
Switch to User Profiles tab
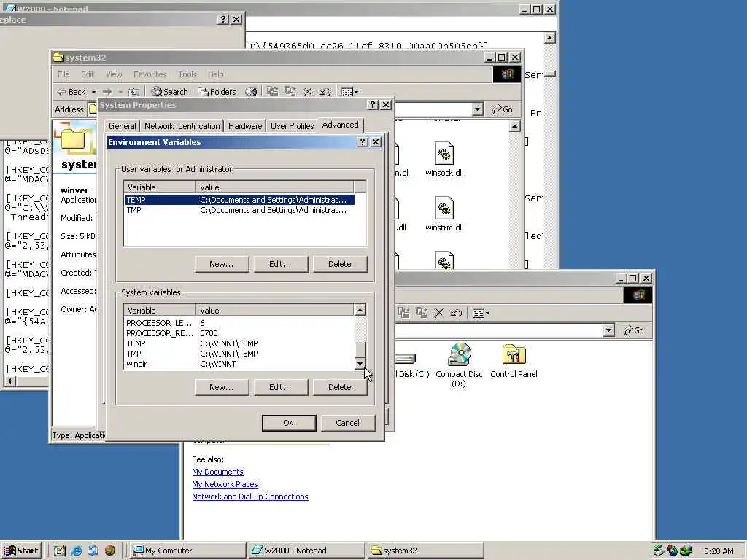click(292, 126)
